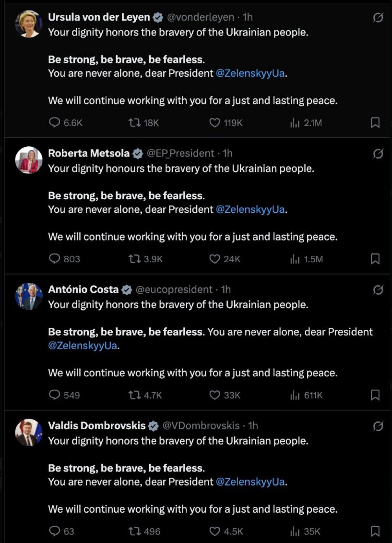Open Roberta Metsola's profile avatar
This screenshot has height=543, width=392.
(29, 160)
